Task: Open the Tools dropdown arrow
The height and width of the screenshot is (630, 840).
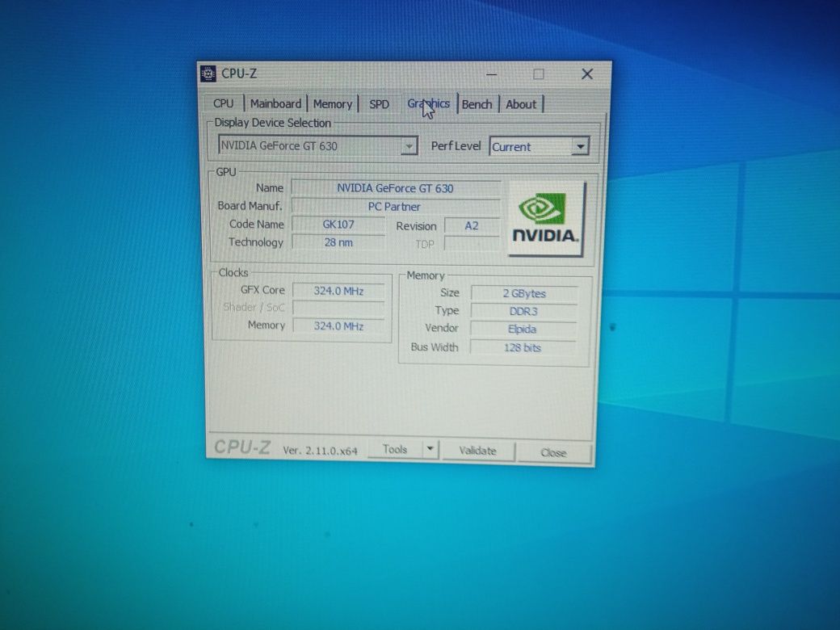Action: click(x=430, y=449)
